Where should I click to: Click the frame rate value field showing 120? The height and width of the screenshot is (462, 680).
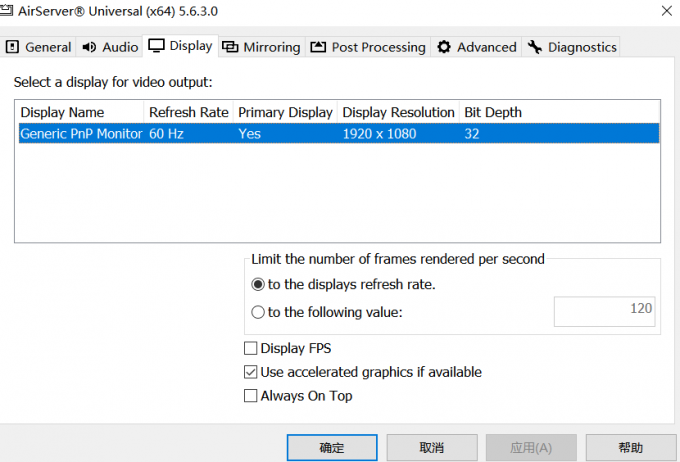(x=604, y=311)
